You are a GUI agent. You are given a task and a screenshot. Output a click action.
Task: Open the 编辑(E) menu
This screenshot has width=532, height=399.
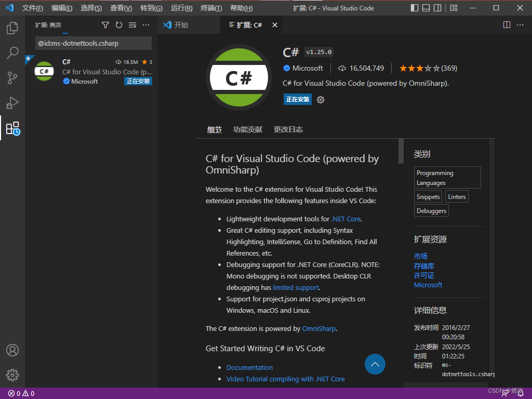click(62, 8)
